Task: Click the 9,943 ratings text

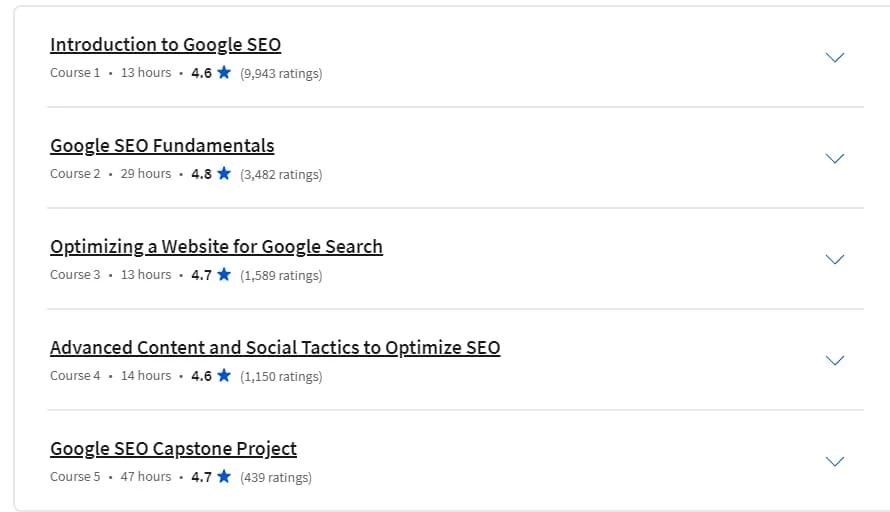Action: point(281,73)
